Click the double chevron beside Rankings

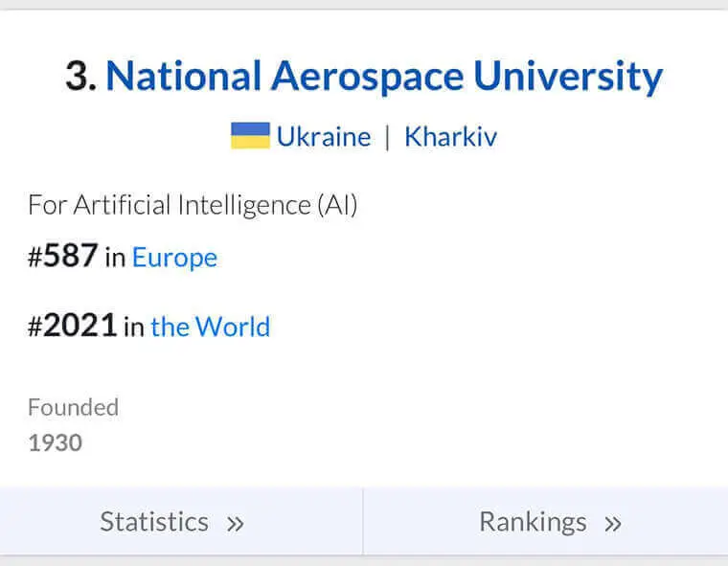(613, 523)
